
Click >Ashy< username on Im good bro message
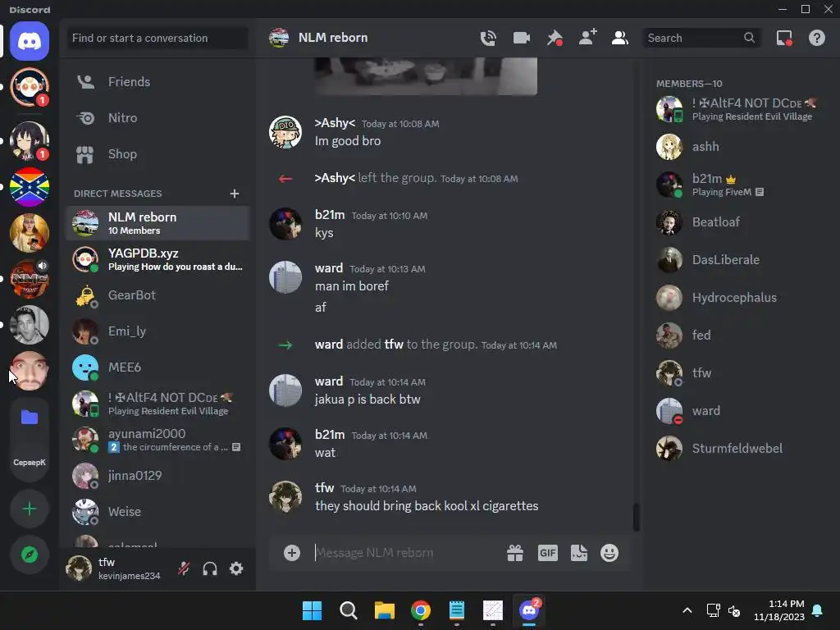point(335,123)
